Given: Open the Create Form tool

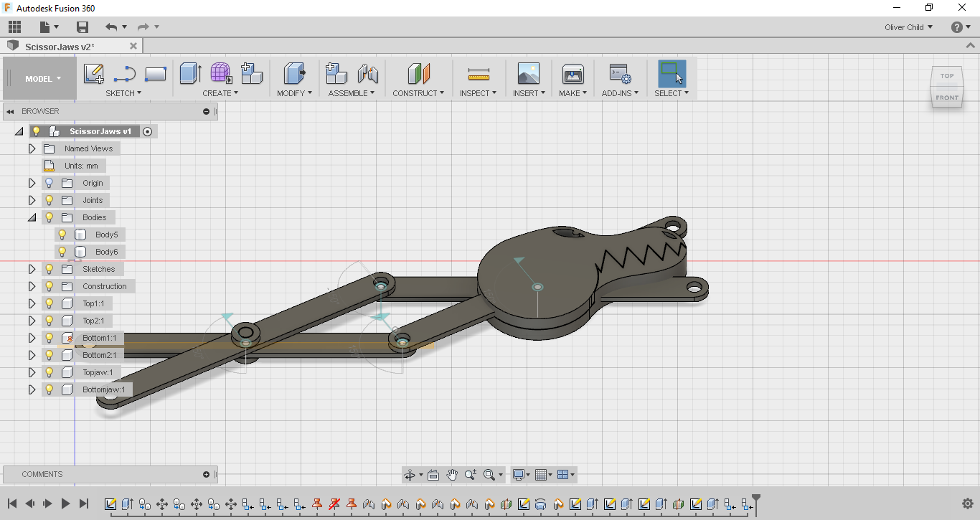Looking at the screenshot, I should pos(220,74).
